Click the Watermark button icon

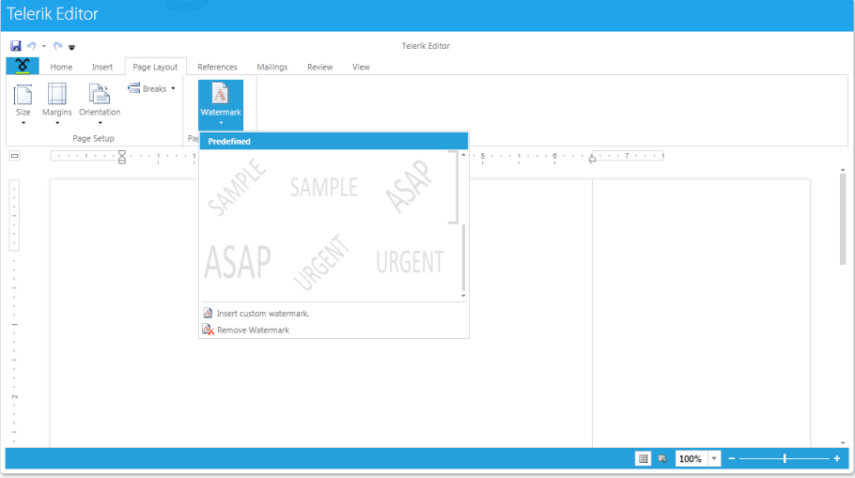(x=220, y=94)
